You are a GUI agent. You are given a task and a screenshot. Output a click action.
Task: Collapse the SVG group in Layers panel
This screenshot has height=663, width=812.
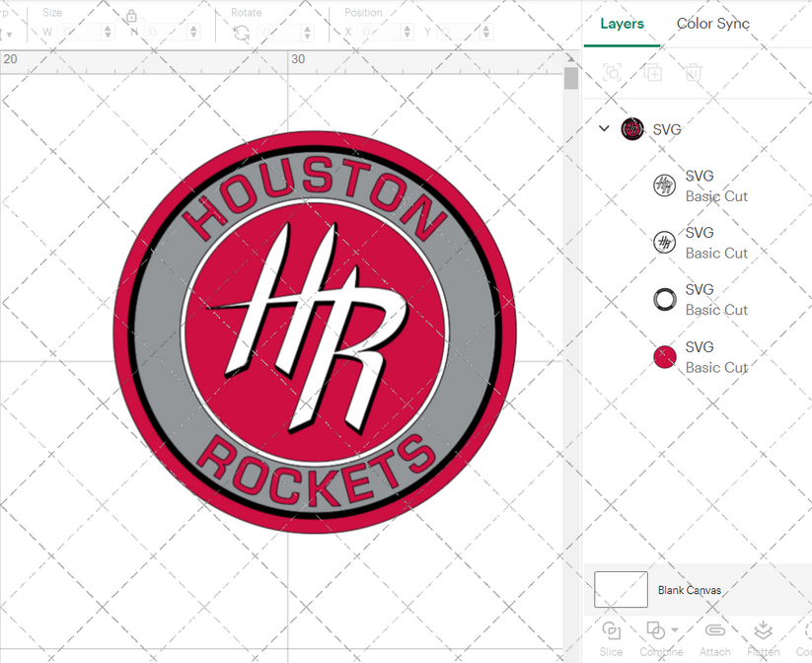click(605, 128)
